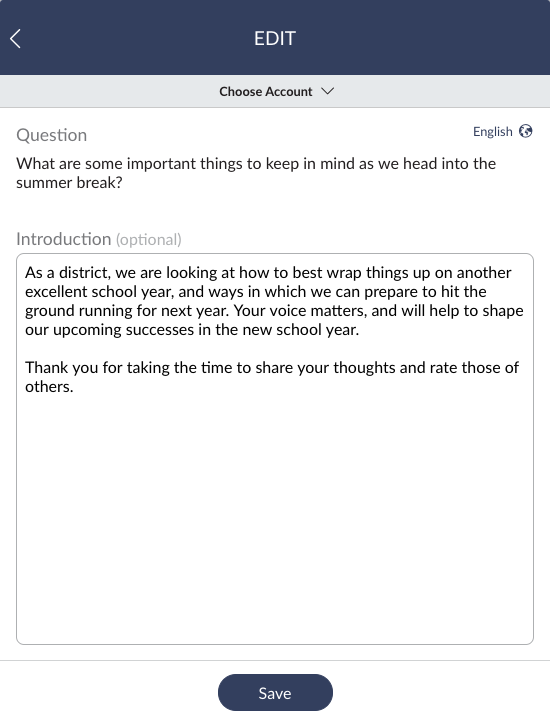550x724 pixels.
Task: Save the edited question
Action: pos(275,693)
